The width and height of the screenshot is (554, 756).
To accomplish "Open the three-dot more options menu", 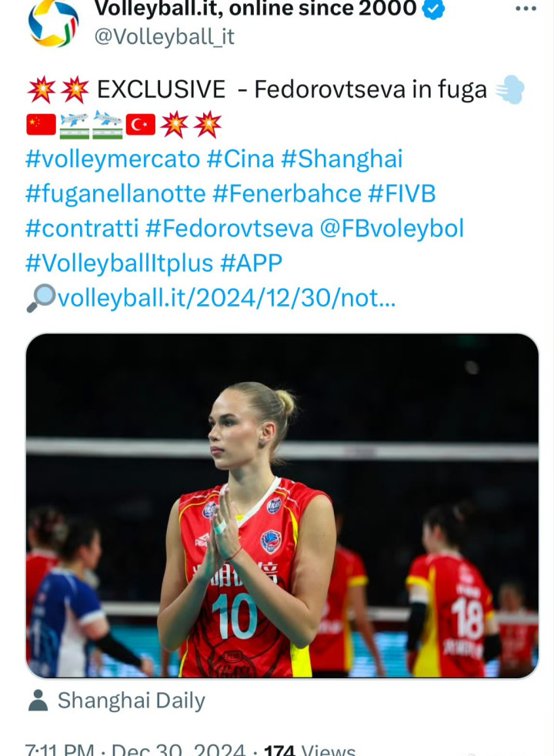I will (526, 8).
